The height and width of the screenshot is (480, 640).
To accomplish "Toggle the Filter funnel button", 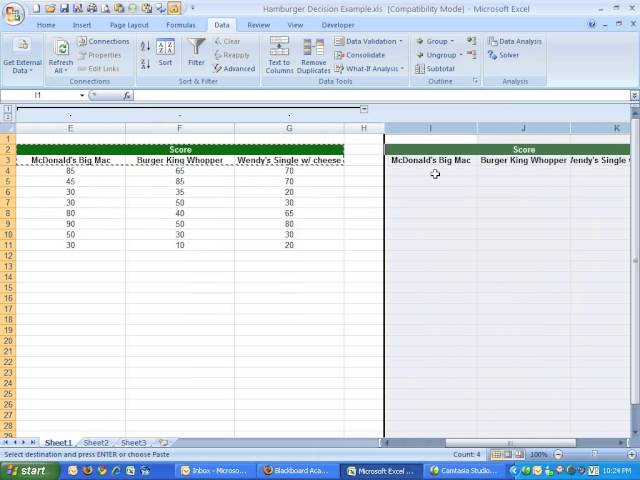I will click(196, 52).
